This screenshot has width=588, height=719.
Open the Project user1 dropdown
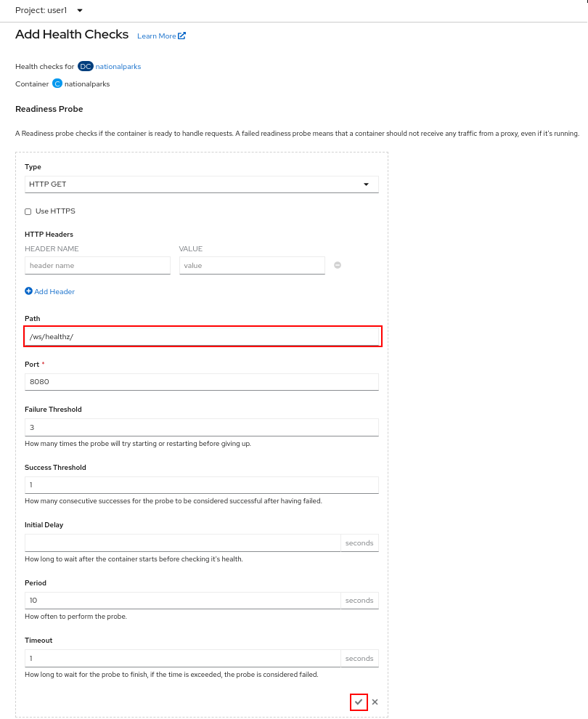tap(49, 10)
